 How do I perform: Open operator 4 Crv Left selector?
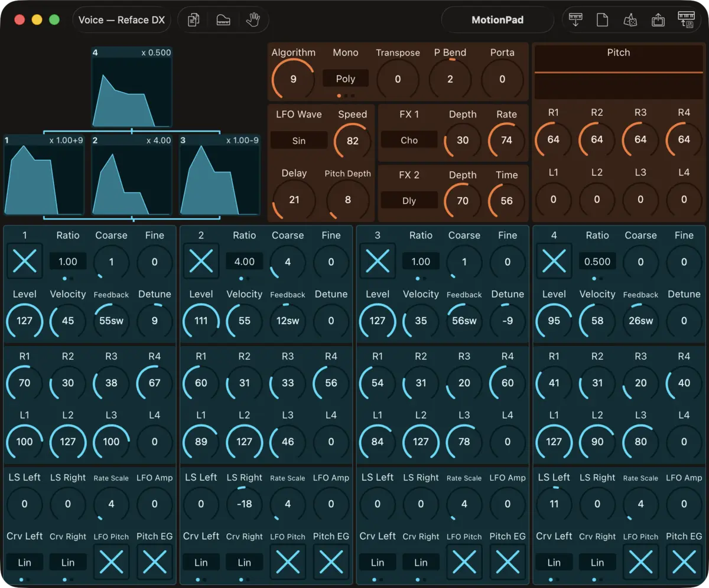point(554,562)
